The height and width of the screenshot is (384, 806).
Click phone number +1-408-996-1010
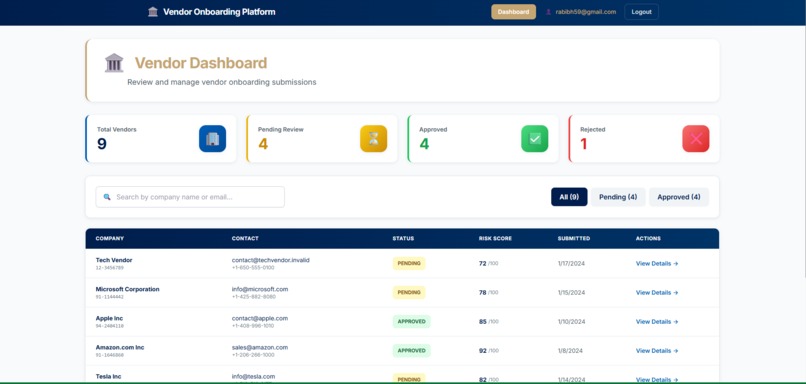253,326
